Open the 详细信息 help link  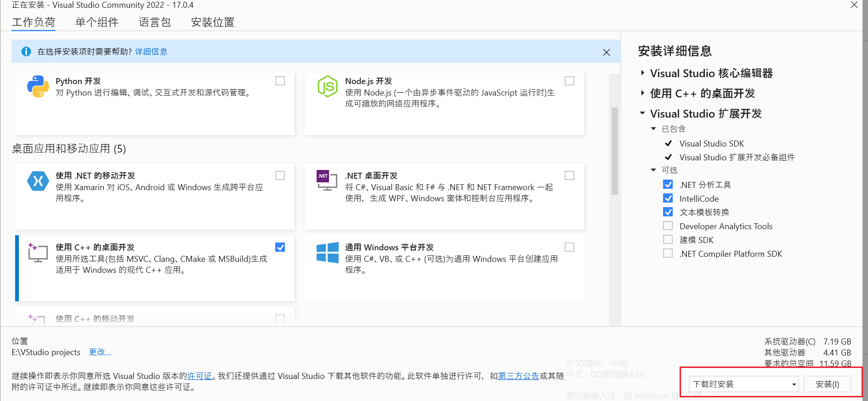(151, 51)
